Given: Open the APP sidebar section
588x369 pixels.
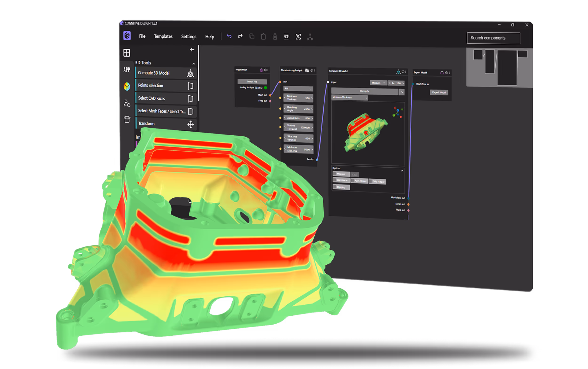Looking at the screenshot, I should (127, 70).
